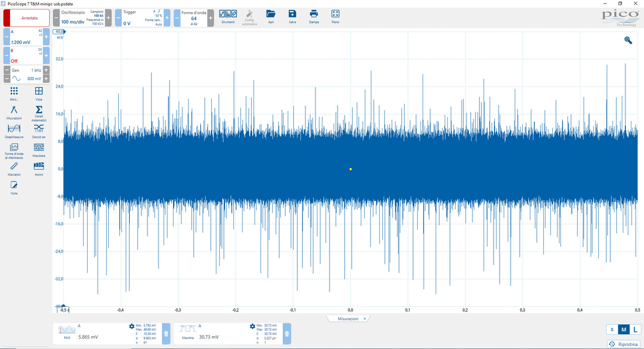This screenshot has height=349, width=644.
Task: Increase signal generator 800 mV amplitude
Action: (46, 79)
